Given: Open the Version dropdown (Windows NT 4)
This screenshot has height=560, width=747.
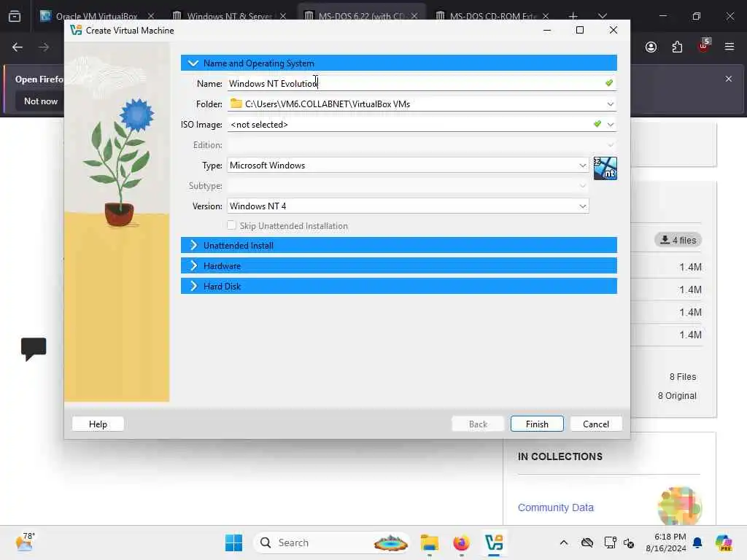Looking at the screenshot, I should [x=408, y=206].
